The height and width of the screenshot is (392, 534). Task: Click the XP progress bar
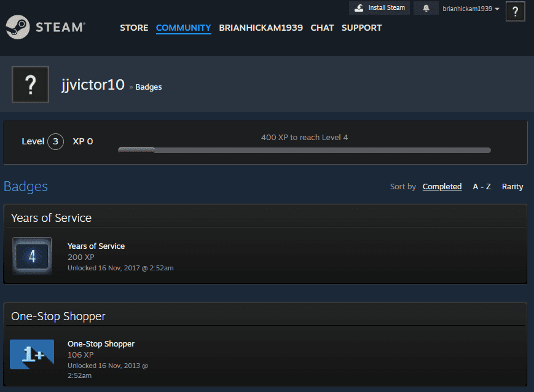coord(304,150)
